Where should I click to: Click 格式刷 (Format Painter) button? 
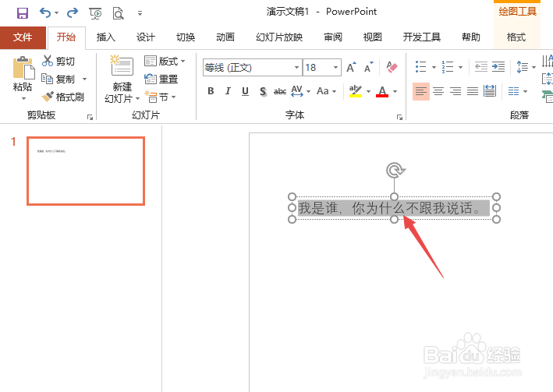click(62, 97)
